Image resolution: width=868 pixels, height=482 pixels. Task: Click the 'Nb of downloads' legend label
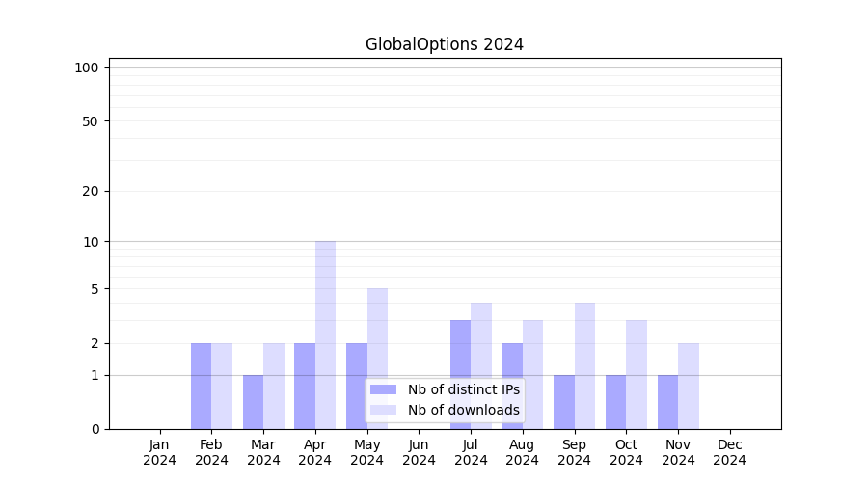point(463,410)
